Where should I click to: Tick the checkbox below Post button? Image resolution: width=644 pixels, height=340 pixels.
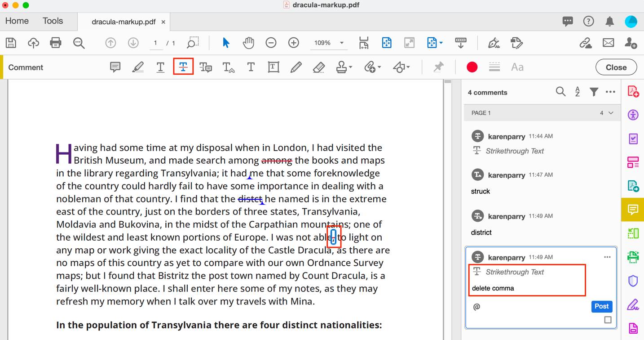coord(608,320)
